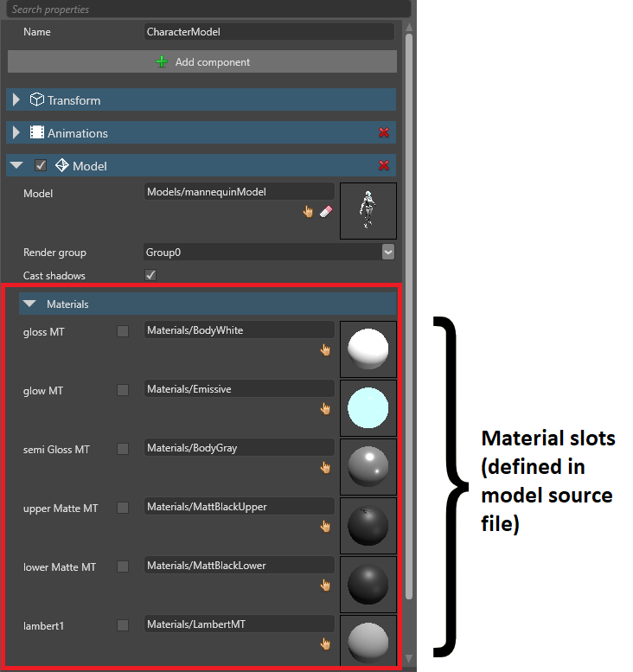Pick asset for lambert1 material slot
This screenshot has width=633, height=672.
coord(326,643)
